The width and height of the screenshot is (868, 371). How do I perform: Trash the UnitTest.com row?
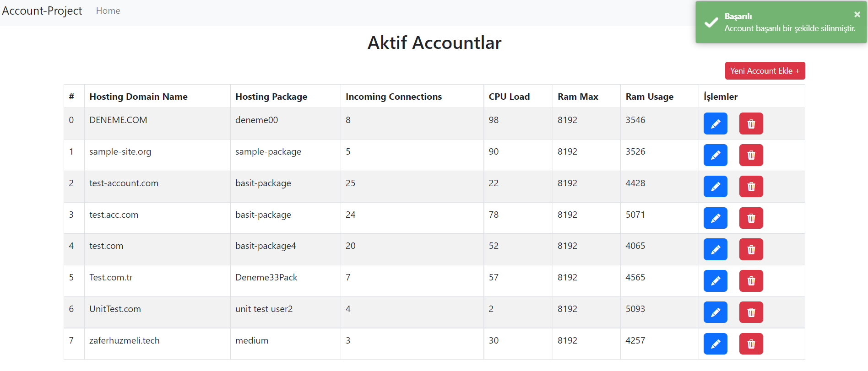(x=751, y=312)
